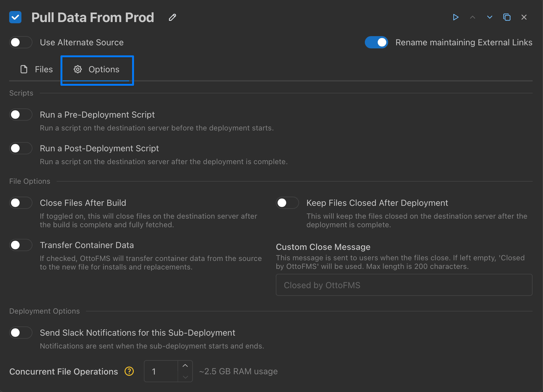Duplicate the sub-deployment using the copy icon
Screen dimensions: 543x392
point(507,17)
